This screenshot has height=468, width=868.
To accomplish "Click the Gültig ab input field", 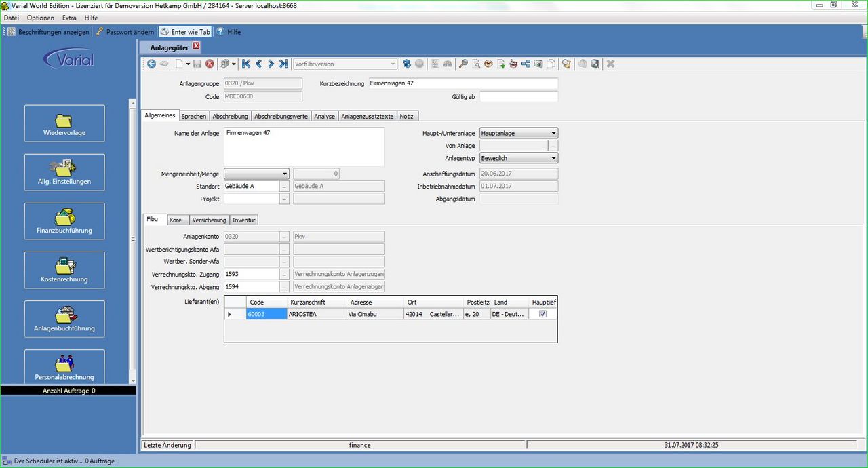I will click(519, 97).
